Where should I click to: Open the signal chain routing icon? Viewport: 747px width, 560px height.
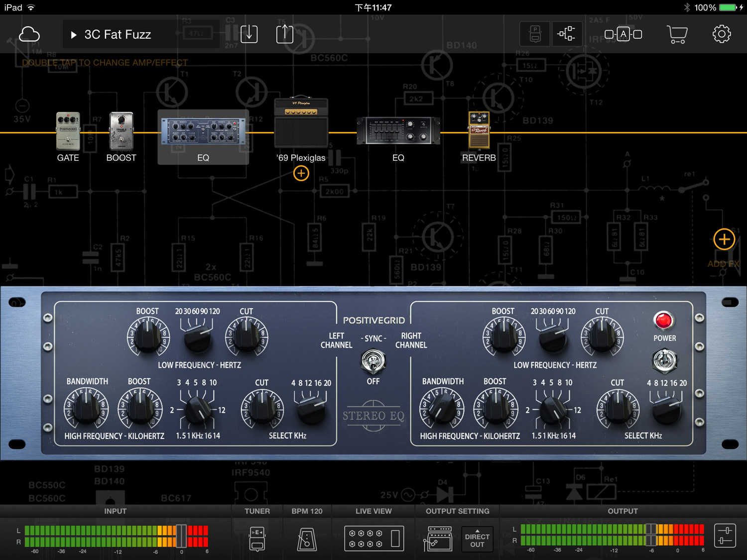[566, 34]
